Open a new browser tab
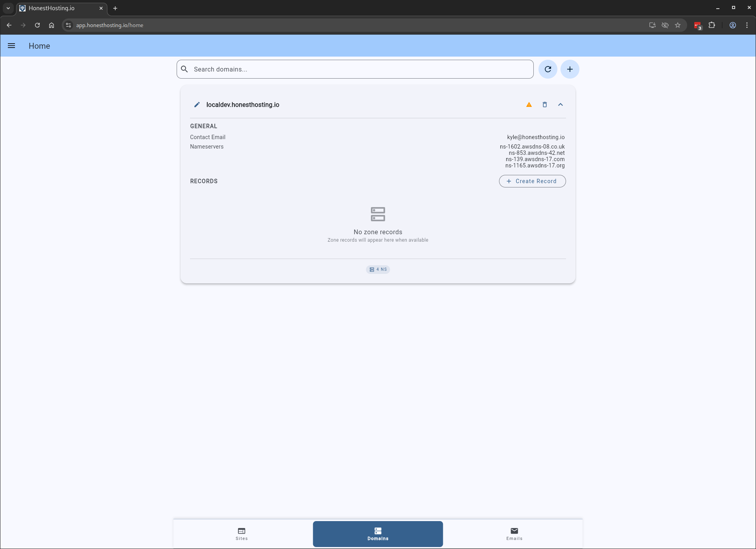Screen dimensions: 756x549 point(115,8)
